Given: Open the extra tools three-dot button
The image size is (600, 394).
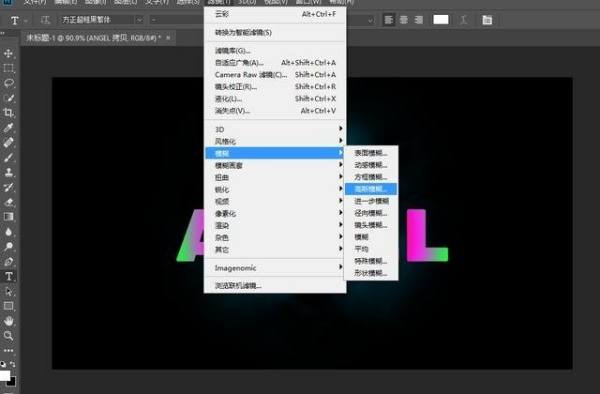Looking at the screenshot, I should coord(8,350).
